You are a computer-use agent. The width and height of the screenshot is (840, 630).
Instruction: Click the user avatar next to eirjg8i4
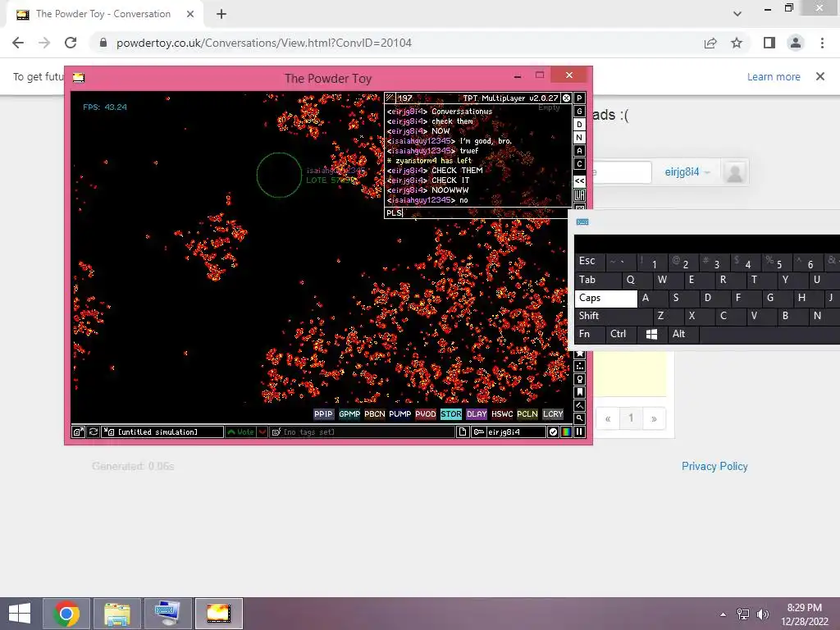click(734, 172)
